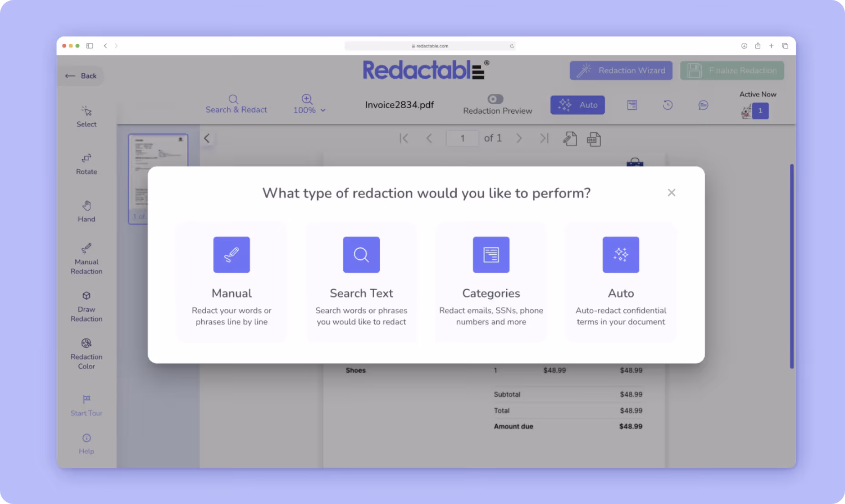
Task: Click the page number input field
Action: (x=462, y=138)
